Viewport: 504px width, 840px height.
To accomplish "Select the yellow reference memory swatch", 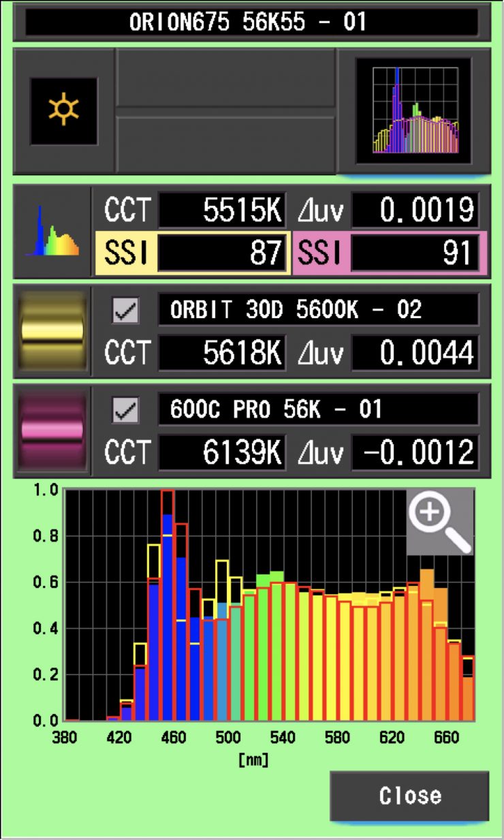I will pyautogui.click(x=53, y=332).
